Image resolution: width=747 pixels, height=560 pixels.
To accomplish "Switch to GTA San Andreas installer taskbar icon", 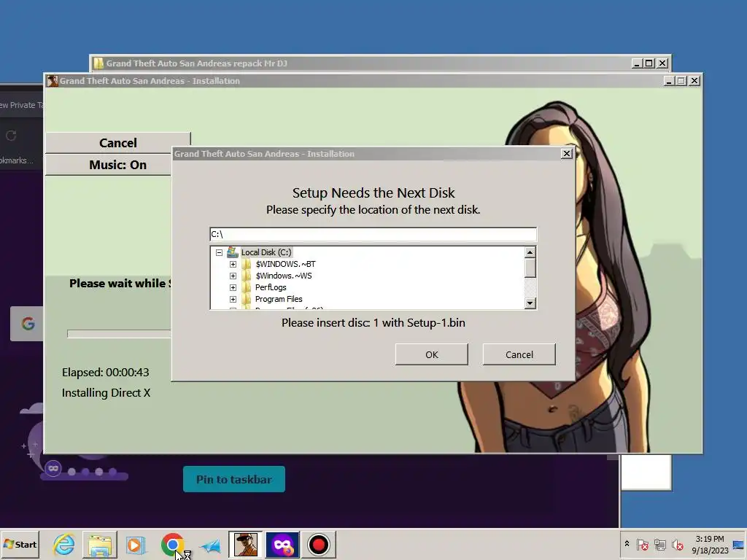I will [x=245, y=545].
